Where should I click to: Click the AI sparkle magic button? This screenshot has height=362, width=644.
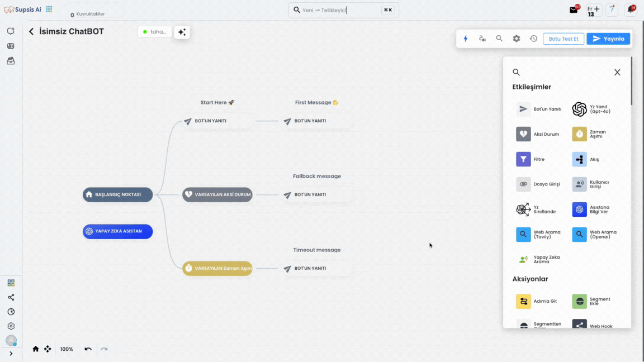click(x=182, y=32)
